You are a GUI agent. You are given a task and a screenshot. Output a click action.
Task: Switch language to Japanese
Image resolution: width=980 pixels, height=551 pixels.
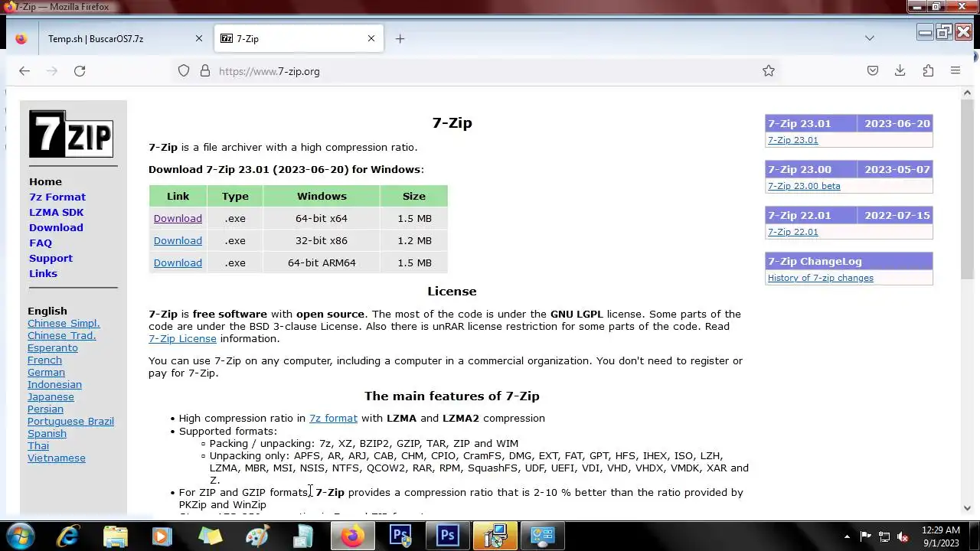51,397
